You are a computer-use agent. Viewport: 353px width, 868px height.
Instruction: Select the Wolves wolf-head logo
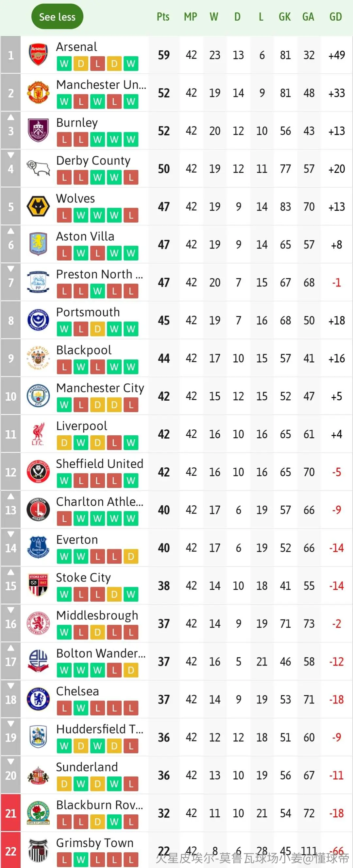[x=38, y=207]
